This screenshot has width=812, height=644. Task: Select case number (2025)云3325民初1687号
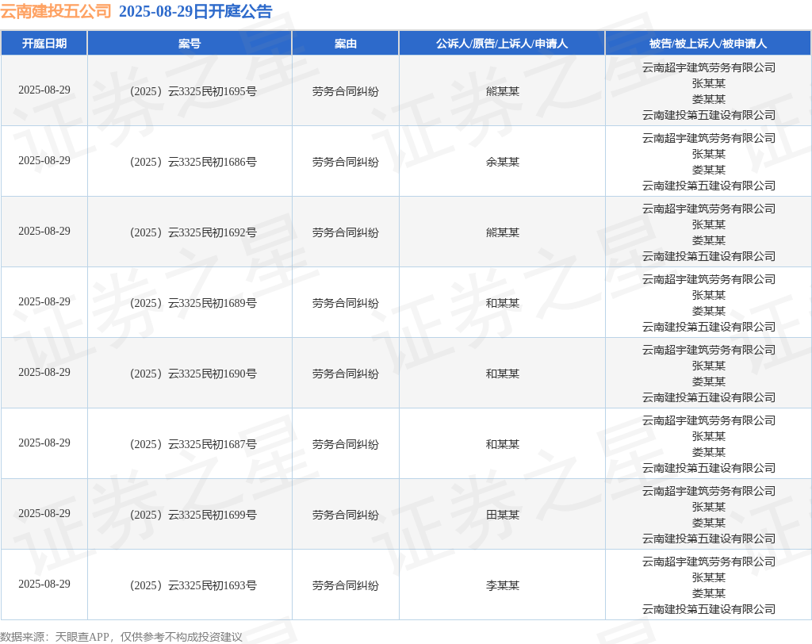point(193,444)
